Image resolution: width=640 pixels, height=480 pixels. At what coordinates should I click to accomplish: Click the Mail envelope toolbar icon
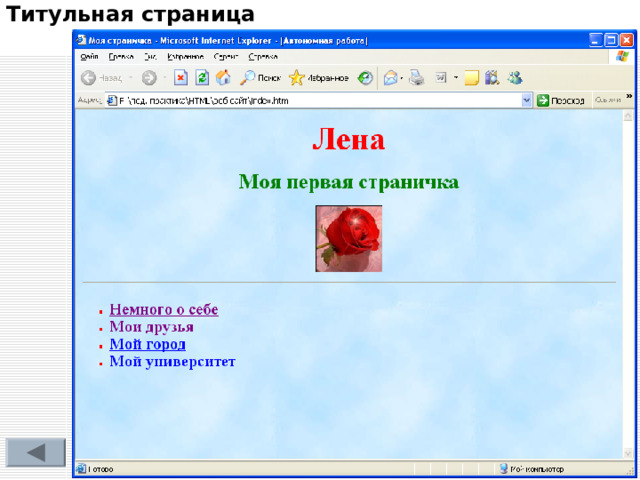[x=390, y=78]
